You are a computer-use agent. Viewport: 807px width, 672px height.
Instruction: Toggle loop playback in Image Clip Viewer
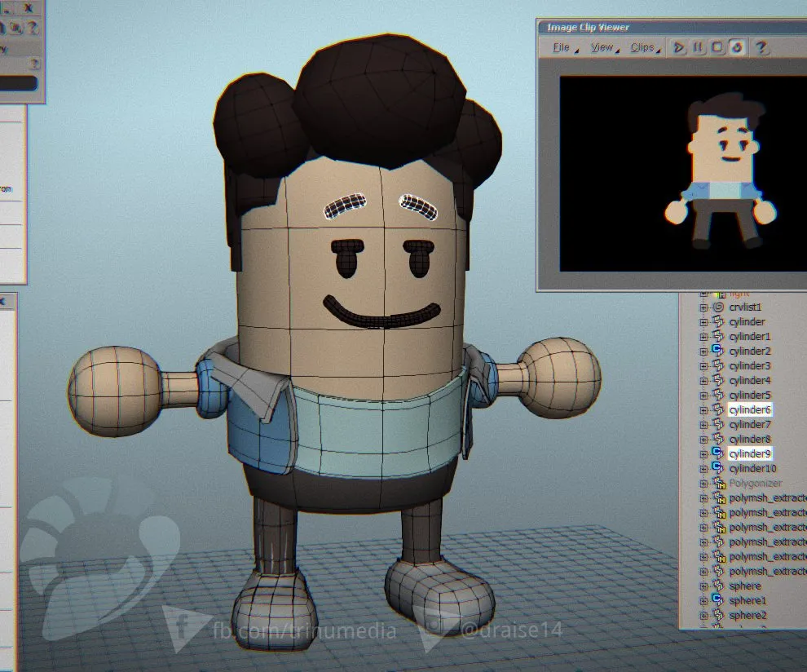click(x=737, y=47)
